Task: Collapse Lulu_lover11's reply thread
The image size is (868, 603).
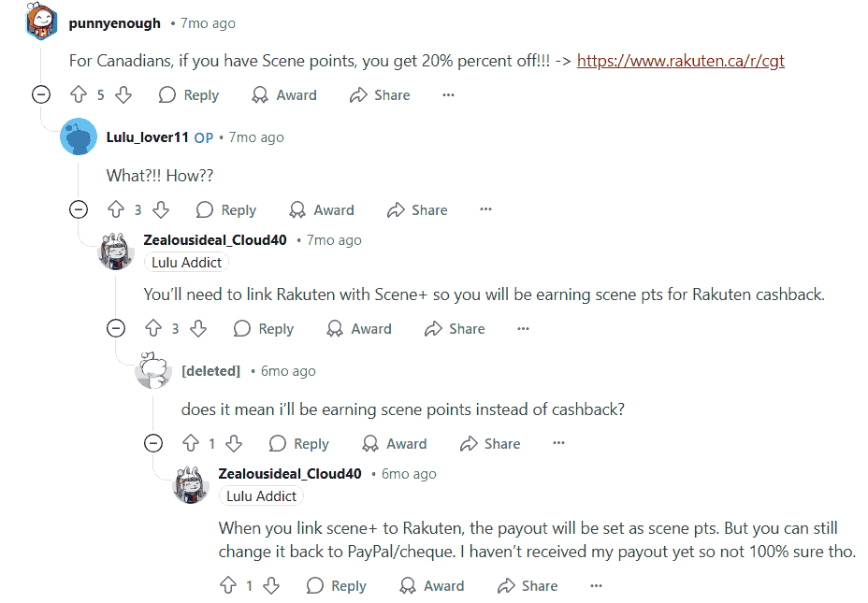Action: pyautogui.click(x=79, y=209)
